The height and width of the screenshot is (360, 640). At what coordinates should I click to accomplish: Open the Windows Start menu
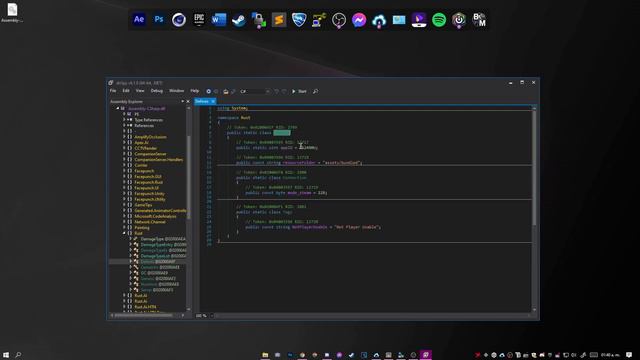tap(6, 355)
